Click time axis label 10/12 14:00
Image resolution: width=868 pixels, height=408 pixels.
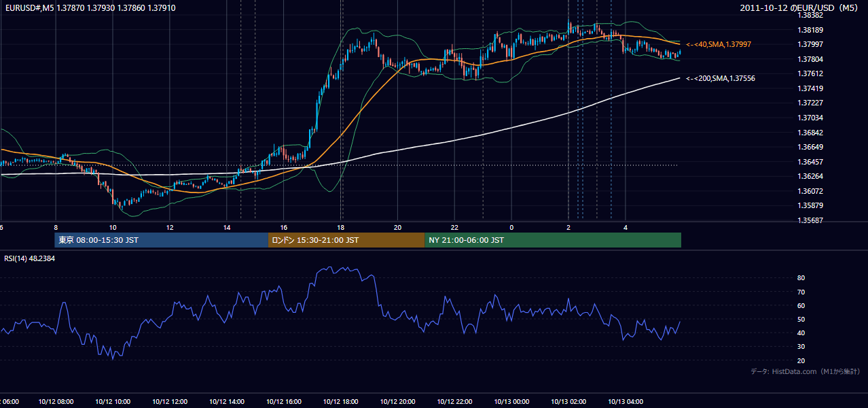(x=227, y=402)
